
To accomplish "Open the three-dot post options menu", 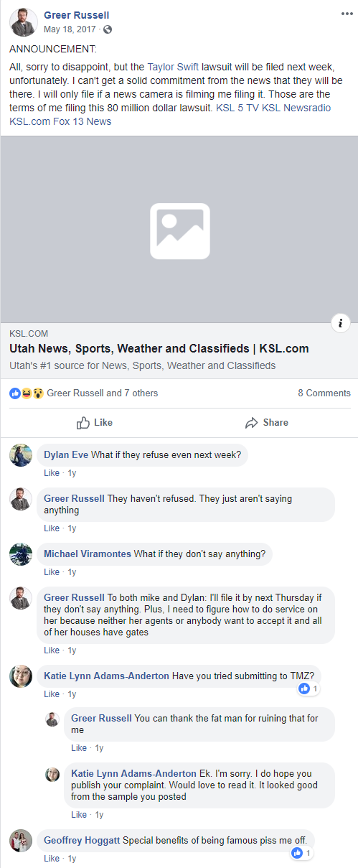I will (x=347, y=14).
